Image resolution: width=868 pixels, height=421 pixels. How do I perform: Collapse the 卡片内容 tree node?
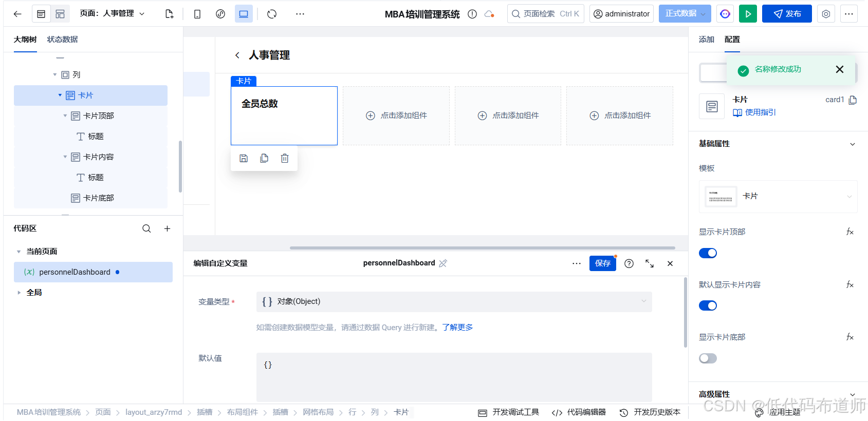pos(65,157)
